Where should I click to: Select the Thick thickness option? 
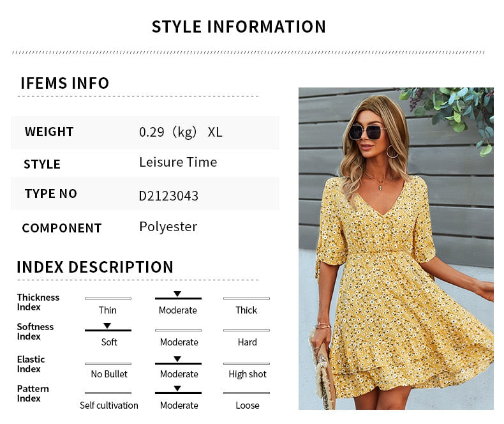coord(246,310)
